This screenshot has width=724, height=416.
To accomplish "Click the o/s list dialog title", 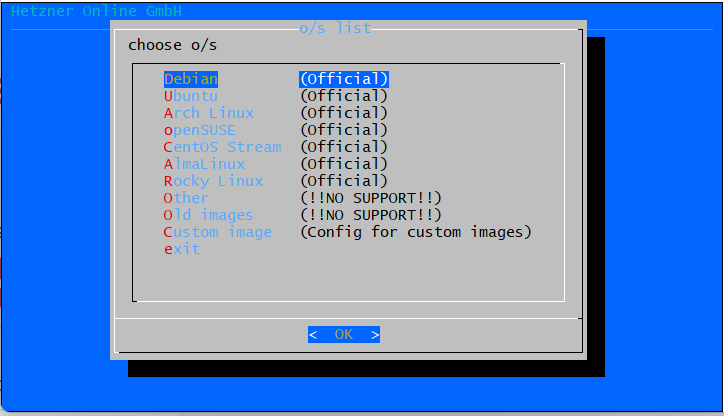I will click(x=335, y=29).
